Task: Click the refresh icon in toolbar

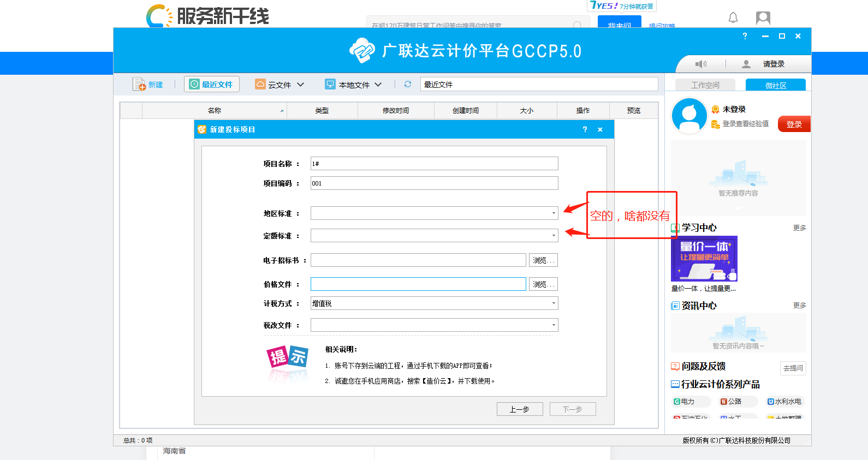Action: (407, 84)
